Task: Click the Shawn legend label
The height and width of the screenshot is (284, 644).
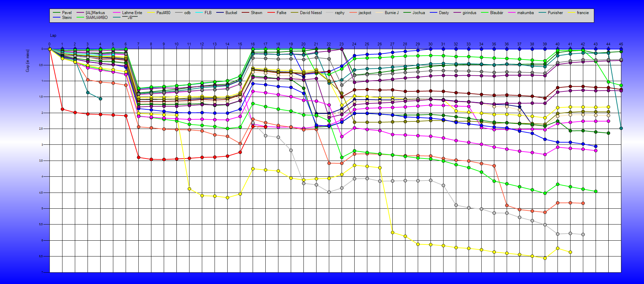Action: (x=256, y=13)
